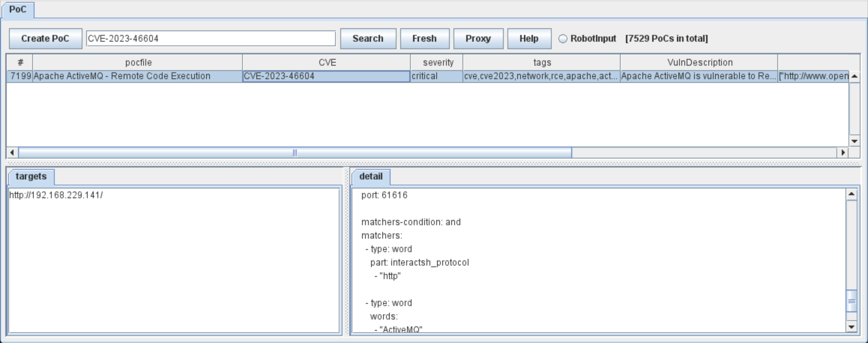The width and height of the screenshot is (868, 343).
Task: Click the Search button
Action: tap(368, 38)
